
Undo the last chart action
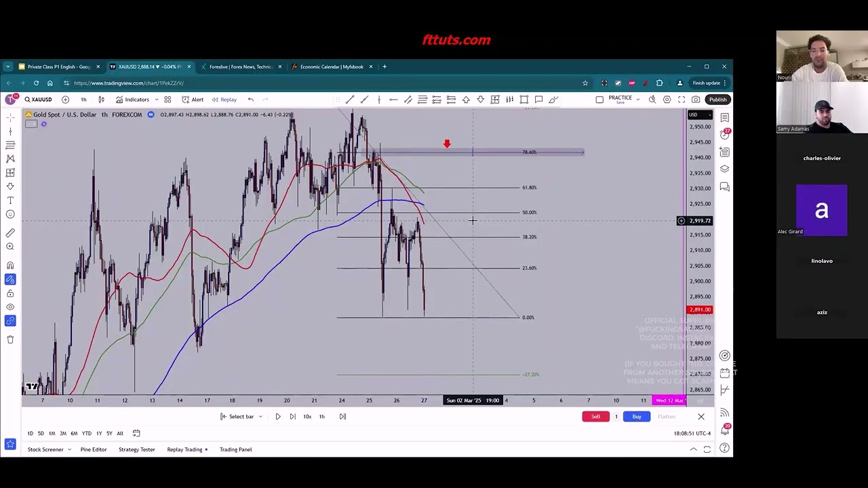click(x=250, y=100)
